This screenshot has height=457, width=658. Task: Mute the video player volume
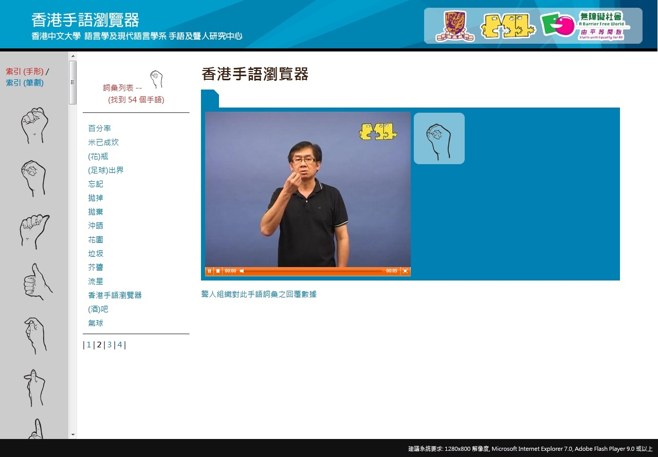pos(242,271)
